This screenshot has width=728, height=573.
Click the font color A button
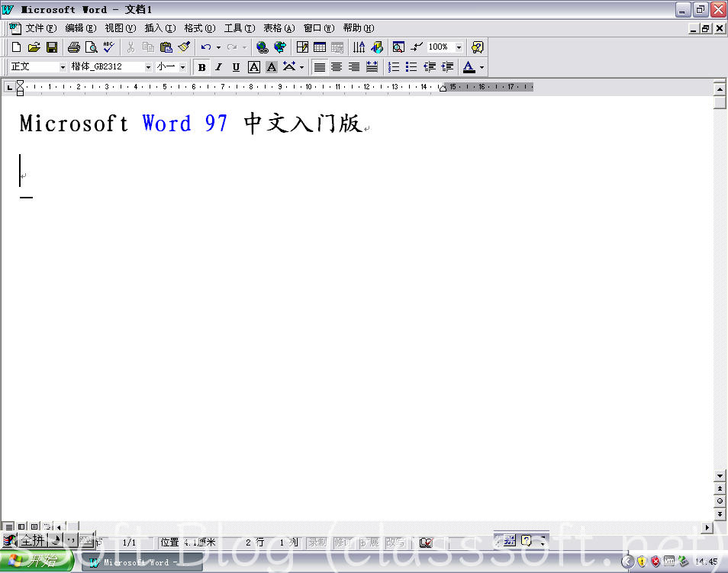(469, 67)
